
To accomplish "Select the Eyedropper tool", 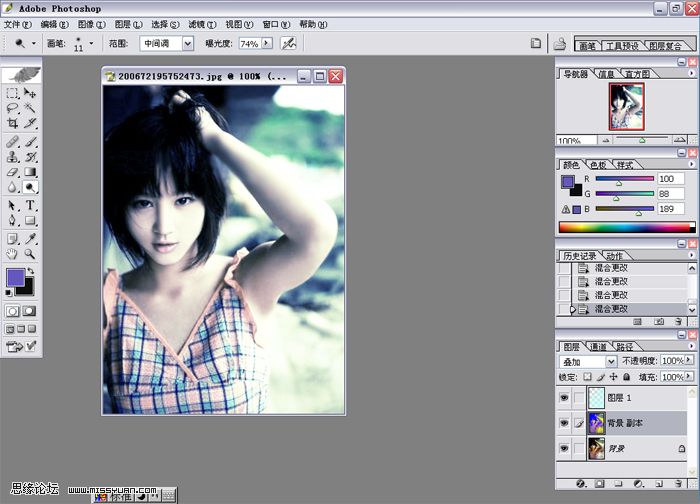I will click(x=30, y=239).
